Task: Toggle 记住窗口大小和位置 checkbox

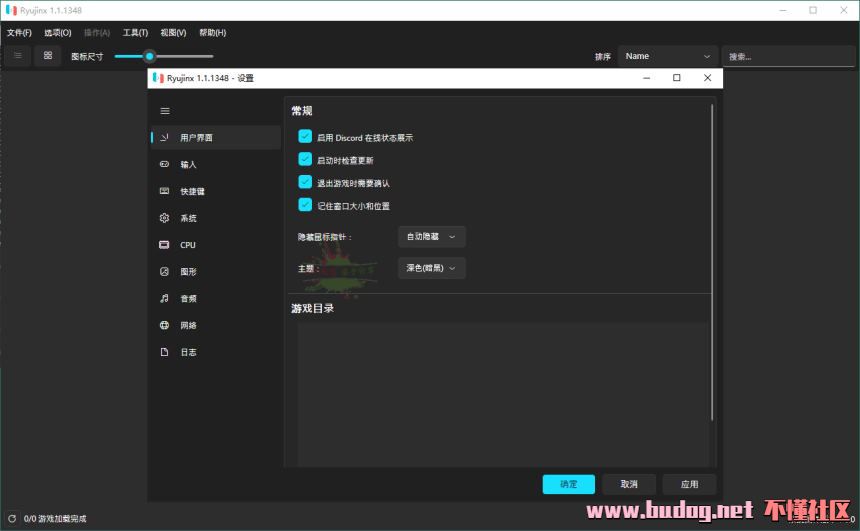Action: point(305,205)
